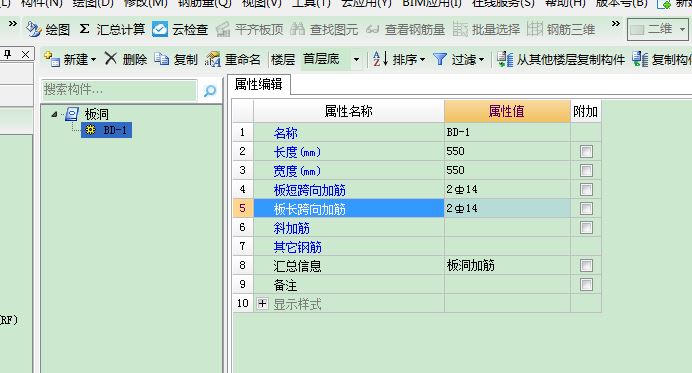Toggle 附加 checkbox for 汇总信息

pos(586,265)
